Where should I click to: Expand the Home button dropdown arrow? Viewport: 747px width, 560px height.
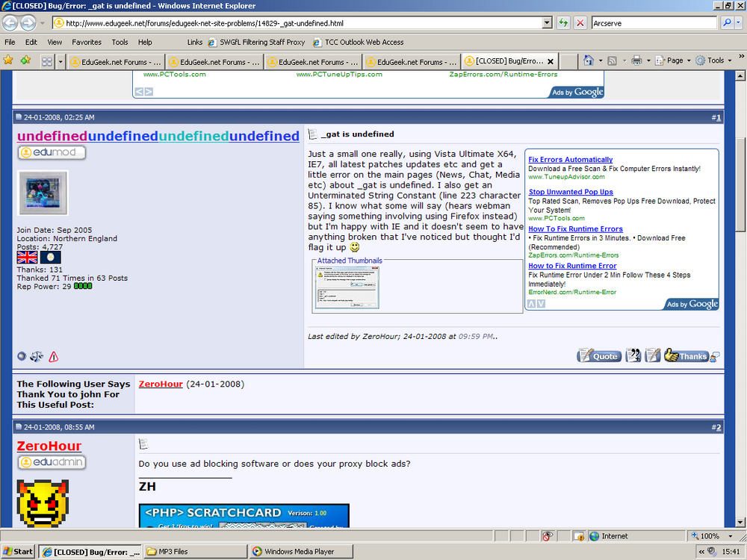point(601,60)
